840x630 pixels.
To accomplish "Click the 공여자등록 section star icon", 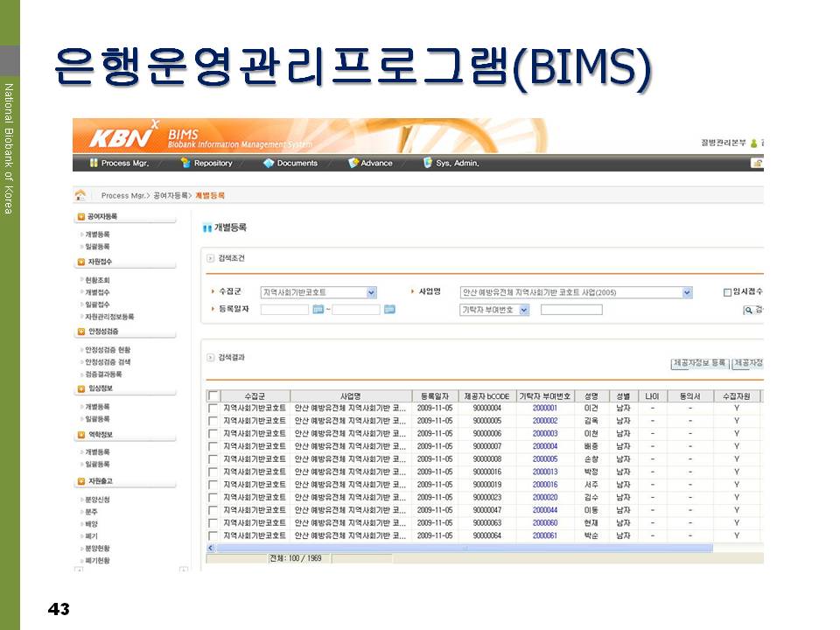I will (x=81, y=216).
